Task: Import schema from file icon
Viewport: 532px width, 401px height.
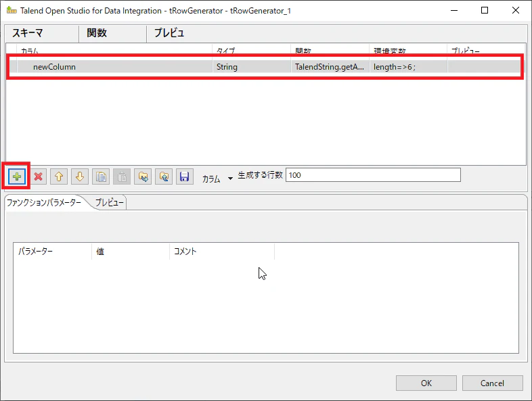Action: tap(143, 176)
